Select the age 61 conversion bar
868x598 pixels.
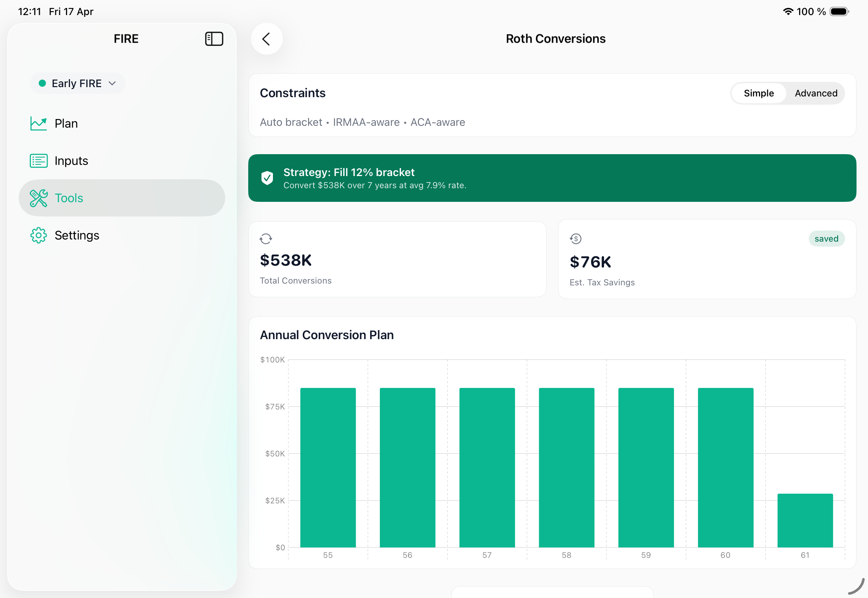coord(805,521)
